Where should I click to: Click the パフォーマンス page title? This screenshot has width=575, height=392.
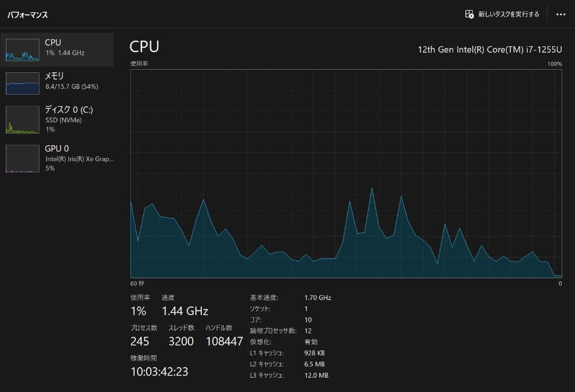point(28,15)
